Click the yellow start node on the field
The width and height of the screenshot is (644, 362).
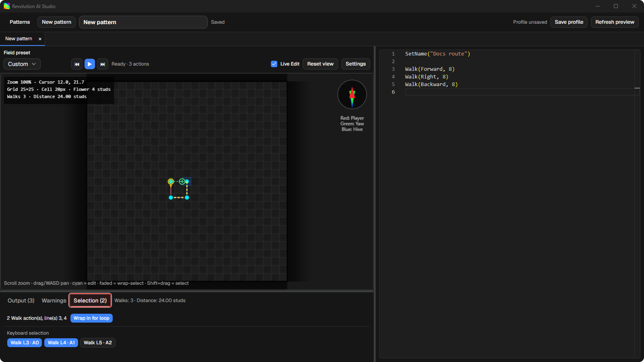171,181
